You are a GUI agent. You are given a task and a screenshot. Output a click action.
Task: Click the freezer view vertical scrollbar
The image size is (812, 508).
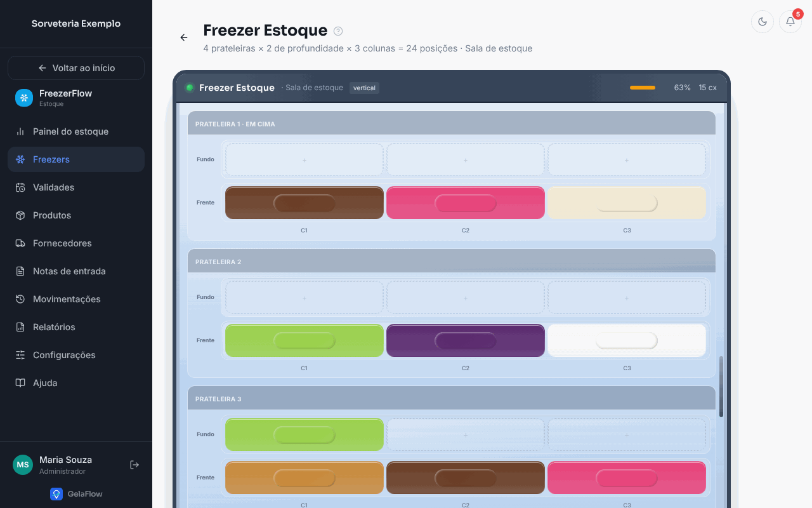[x=721, y=387]
